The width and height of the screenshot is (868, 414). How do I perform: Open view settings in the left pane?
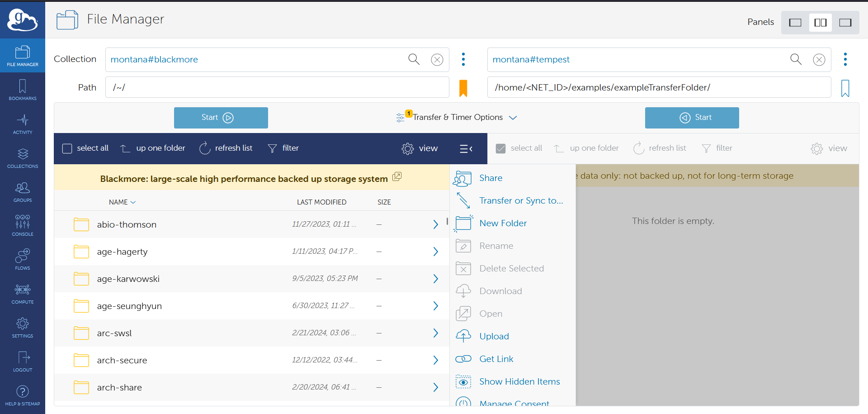coord(420,148)
